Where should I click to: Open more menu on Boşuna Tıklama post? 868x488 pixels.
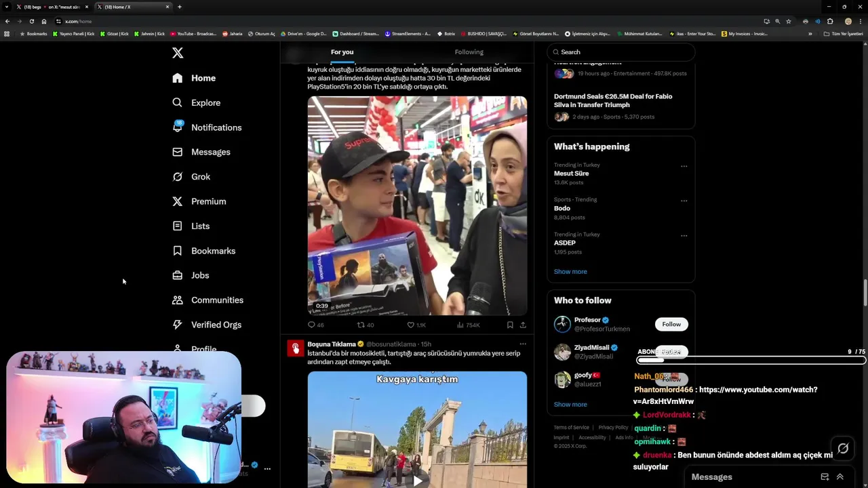tap(522, 344)
